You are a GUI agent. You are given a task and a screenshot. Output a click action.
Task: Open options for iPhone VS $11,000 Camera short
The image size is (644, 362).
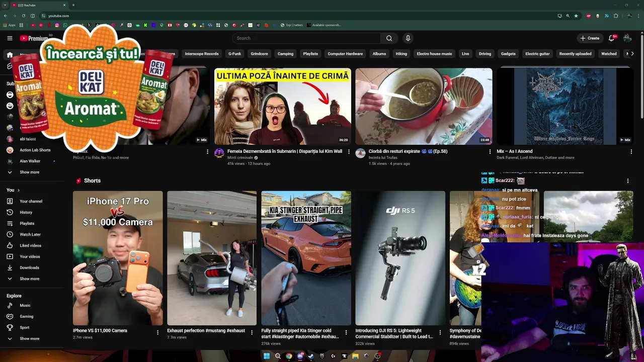pyautogui.click(x=157, y=332)
